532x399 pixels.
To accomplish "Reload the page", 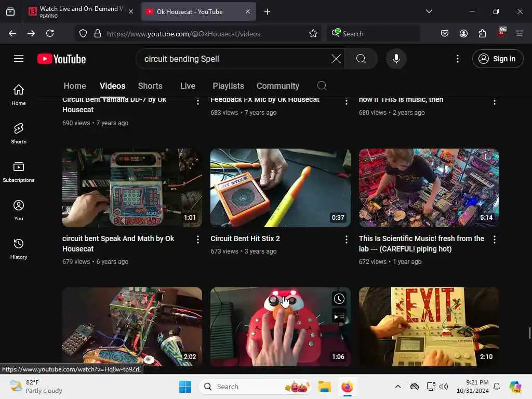I will 50,33.
